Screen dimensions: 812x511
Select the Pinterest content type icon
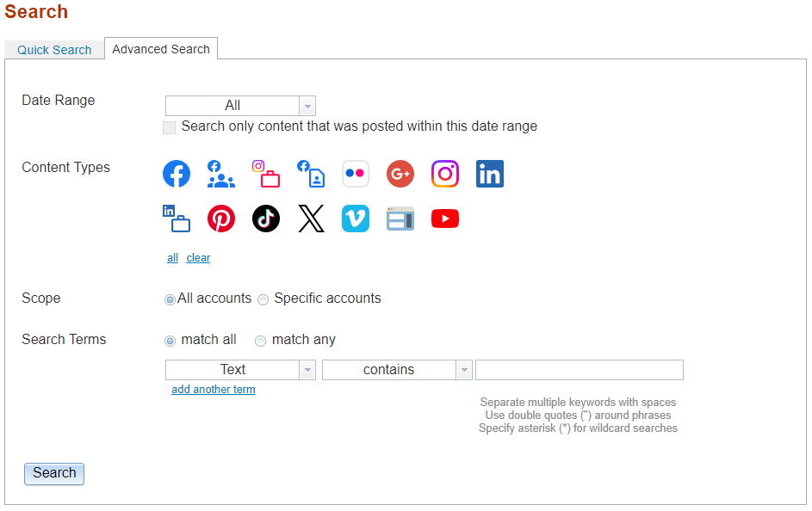(x=221, y=219)
